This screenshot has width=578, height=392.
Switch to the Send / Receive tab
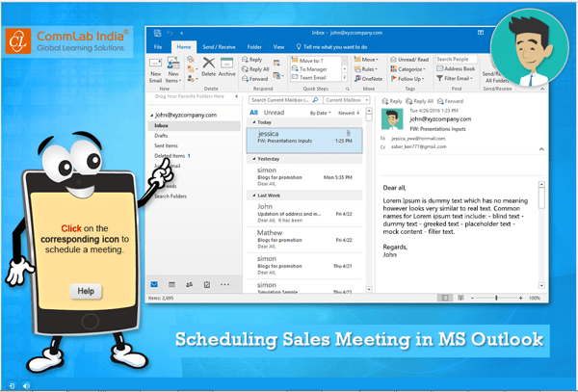click(x=219, y=47)
